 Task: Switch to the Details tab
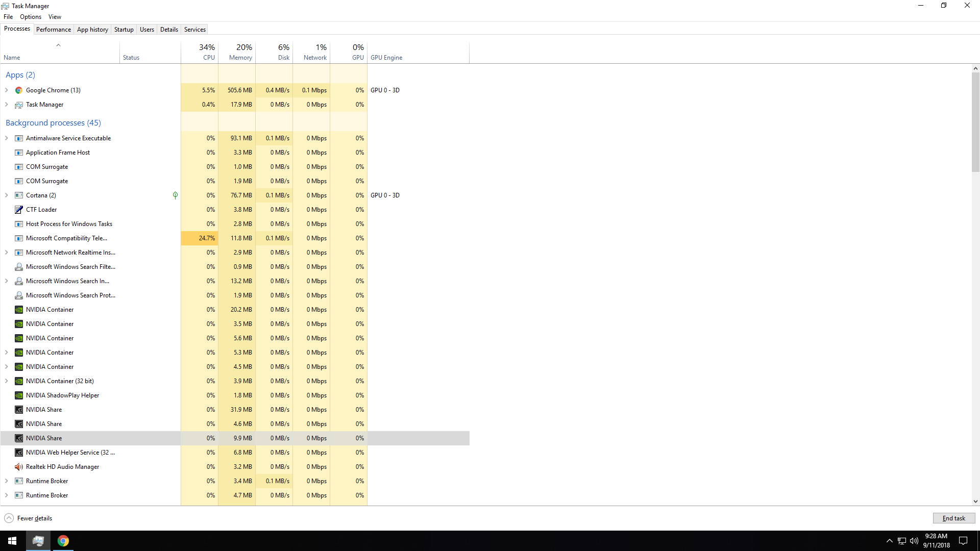coord(169,30)
